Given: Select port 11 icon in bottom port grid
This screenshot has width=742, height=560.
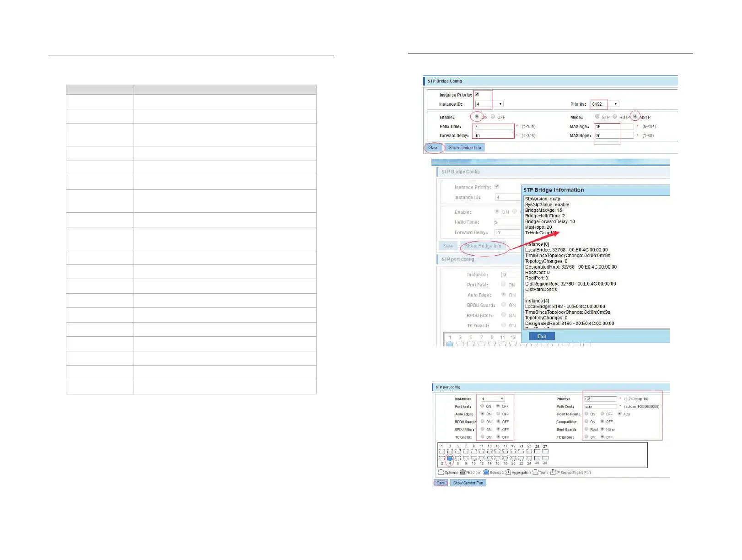Looking at the screenshot, I should tap(482, 451).
